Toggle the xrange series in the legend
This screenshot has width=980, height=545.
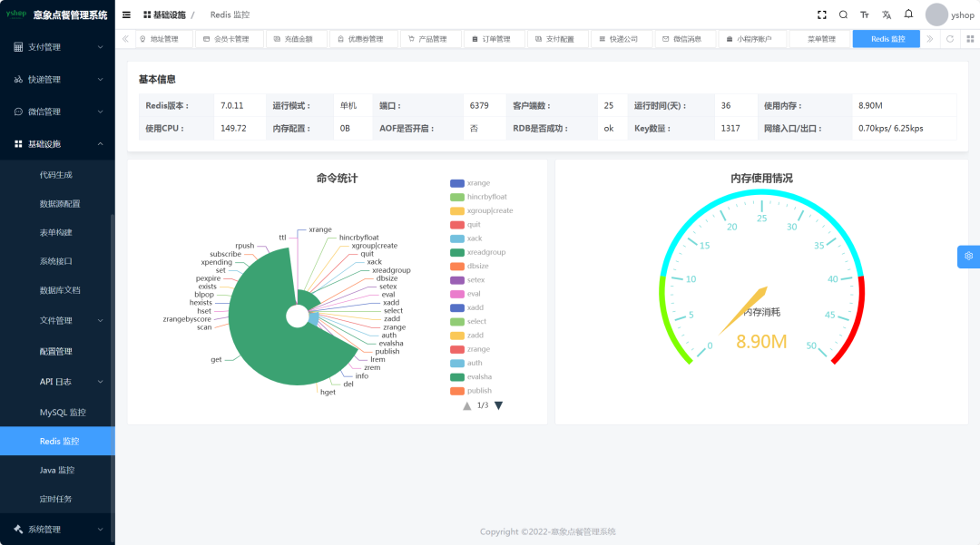[x=470, y=183]
